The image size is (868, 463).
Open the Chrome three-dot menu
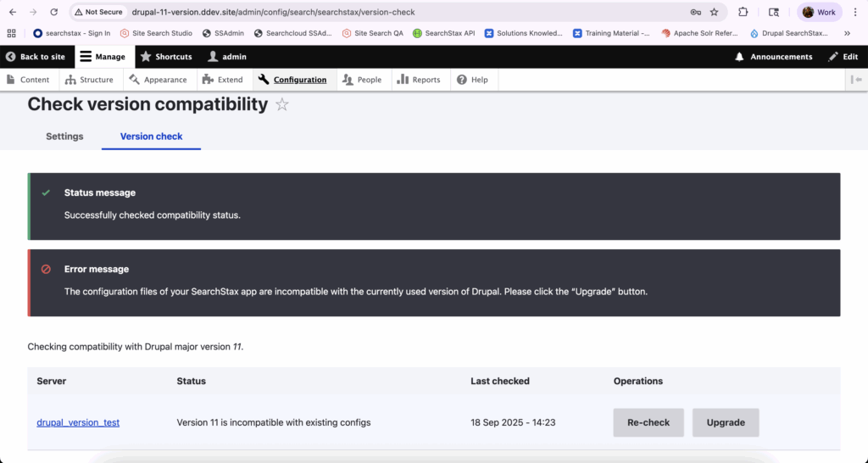855,12
